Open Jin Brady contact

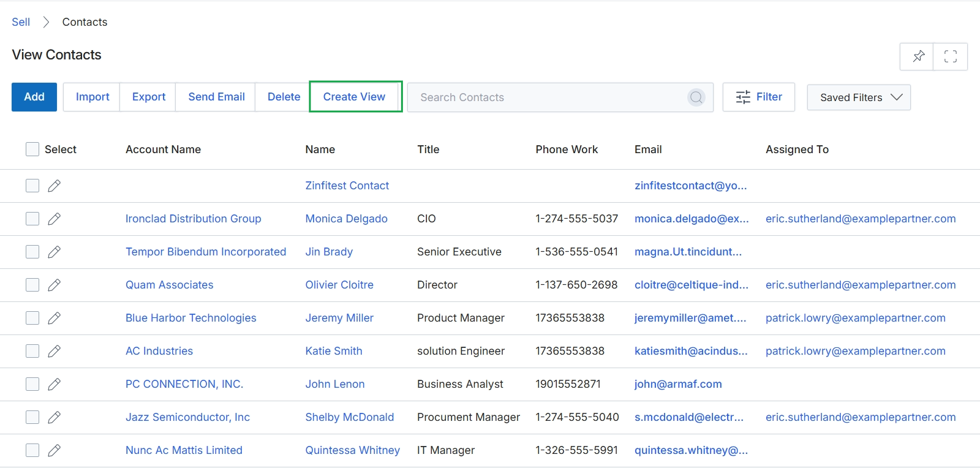pos(329,252)
